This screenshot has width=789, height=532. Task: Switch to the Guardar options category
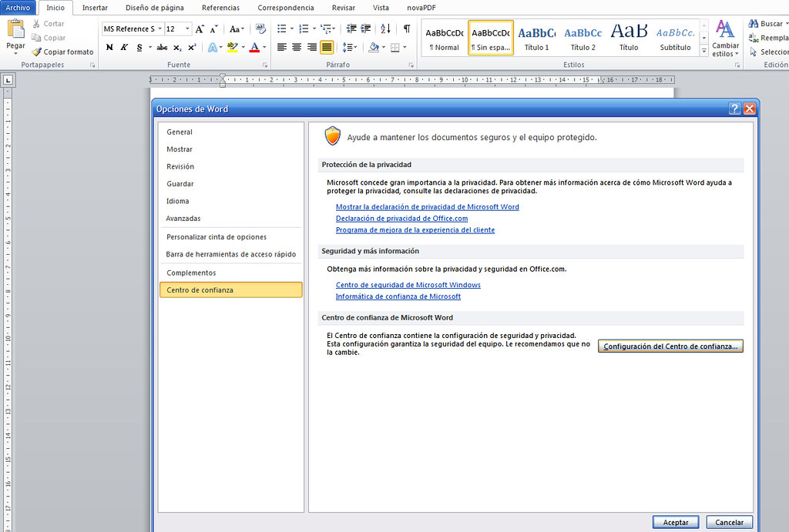pos(179,183)
